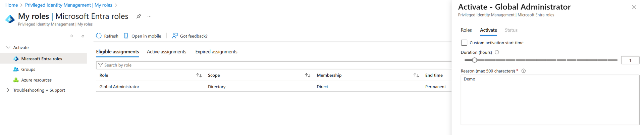
Task: Go to Home breadcrumb link
Action: (x=12, y=5)
